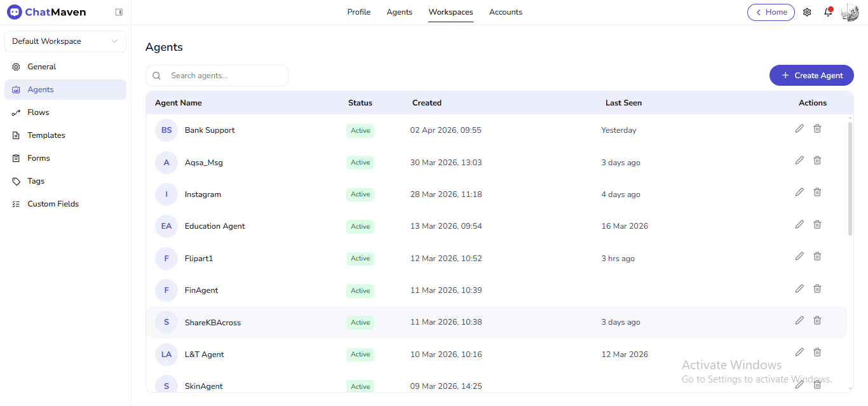Go back using the Home button
Image resolution: width=868 pixels, height=406 pixels.
coord(771,12)
